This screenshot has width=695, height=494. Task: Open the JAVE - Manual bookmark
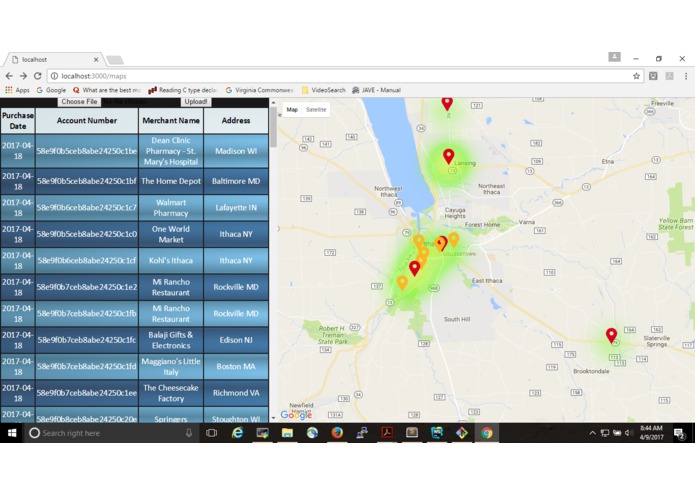[x=376, y=90]
